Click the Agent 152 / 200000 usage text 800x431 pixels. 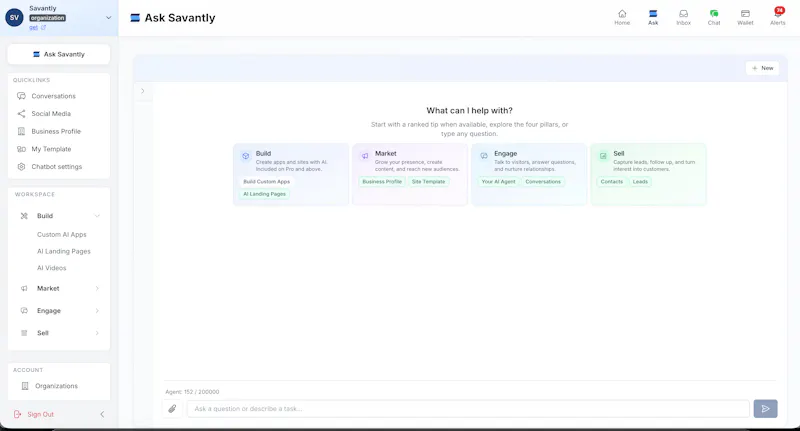tap(192, 392)
